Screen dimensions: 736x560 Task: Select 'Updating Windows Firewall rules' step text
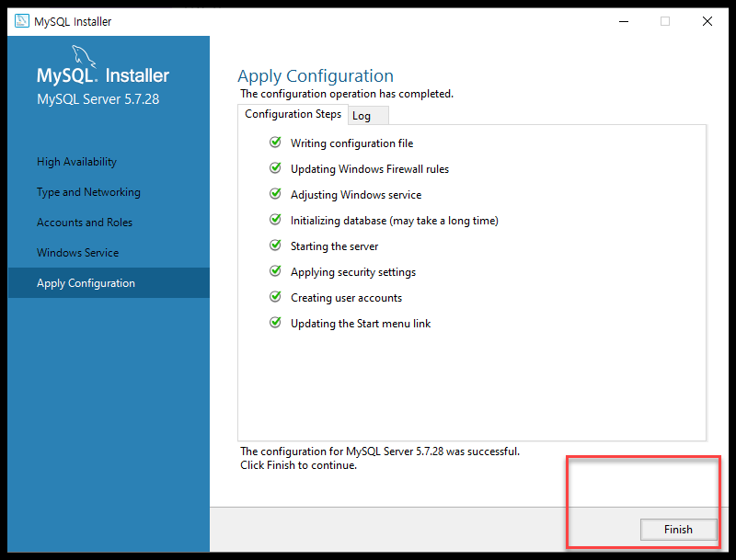click(x=370, y=169)
